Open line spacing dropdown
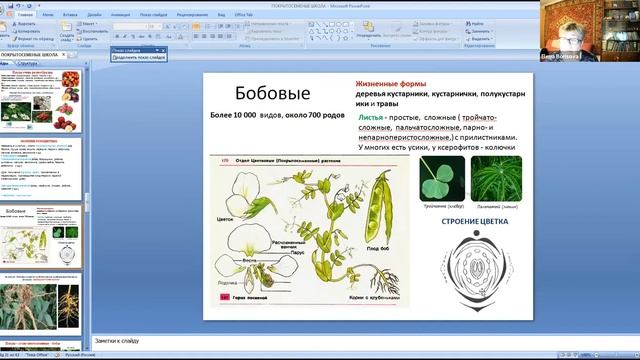640x360 pixels. pos(238,27)
